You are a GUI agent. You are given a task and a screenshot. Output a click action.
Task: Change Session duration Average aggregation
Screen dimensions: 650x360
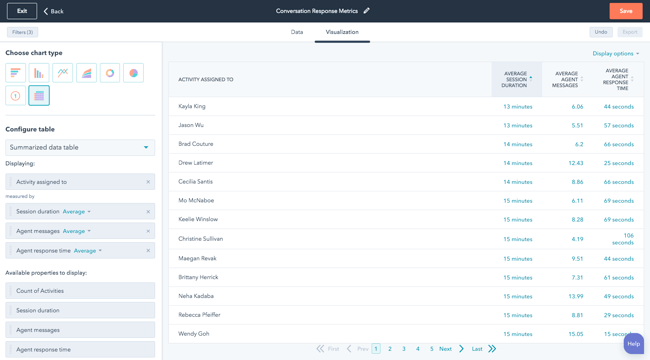click(x=77, y=212)
